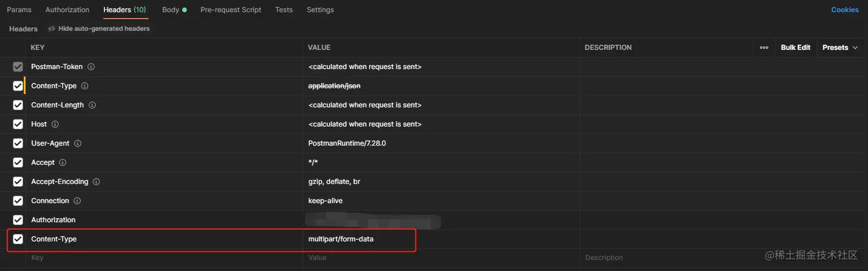Uncheck the Authorization header checkbox
Image resolution: width=868 pixels, height=271 pixels.
click(x=18, y=220)
